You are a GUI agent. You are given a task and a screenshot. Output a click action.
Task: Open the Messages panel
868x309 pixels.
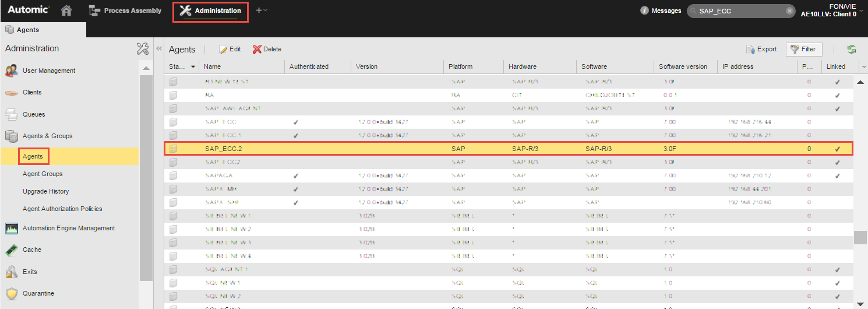click(661, 10)
